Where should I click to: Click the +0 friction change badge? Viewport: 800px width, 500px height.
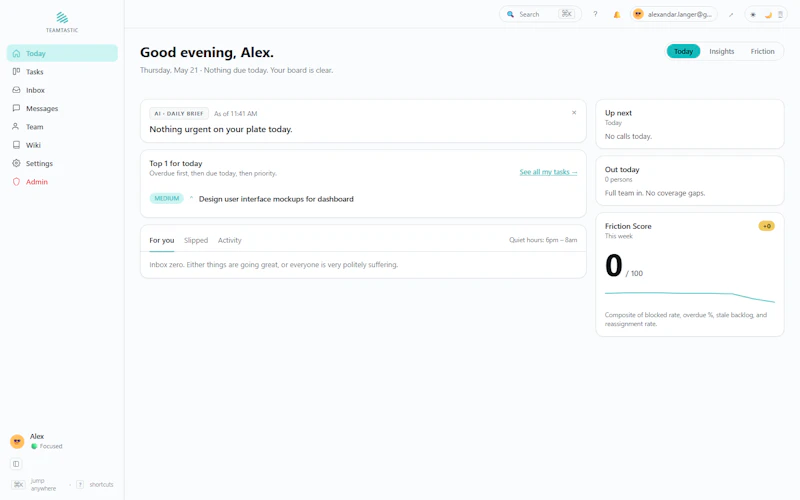pyautogui.click(x=766, y=226)
